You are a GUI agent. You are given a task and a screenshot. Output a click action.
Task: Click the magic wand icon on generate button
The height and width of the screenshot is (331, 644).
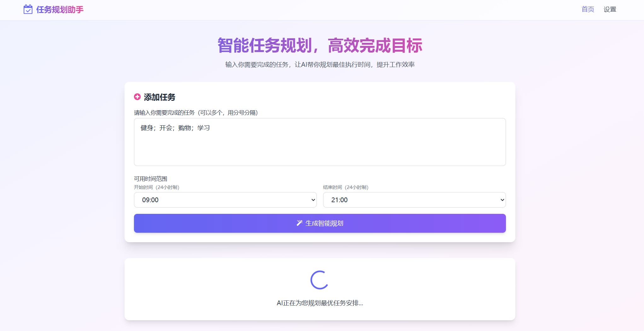299,223
